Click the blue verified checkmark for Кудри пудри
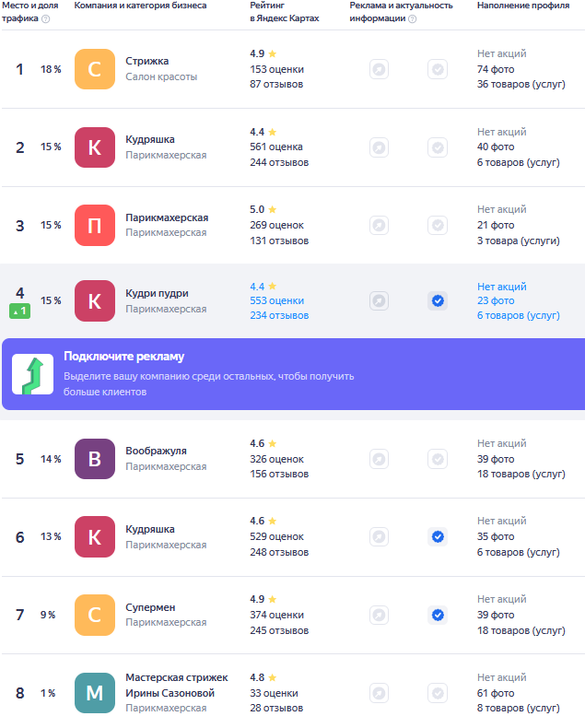Viewport: 585px width, 728px height. (x=438, y=300)
